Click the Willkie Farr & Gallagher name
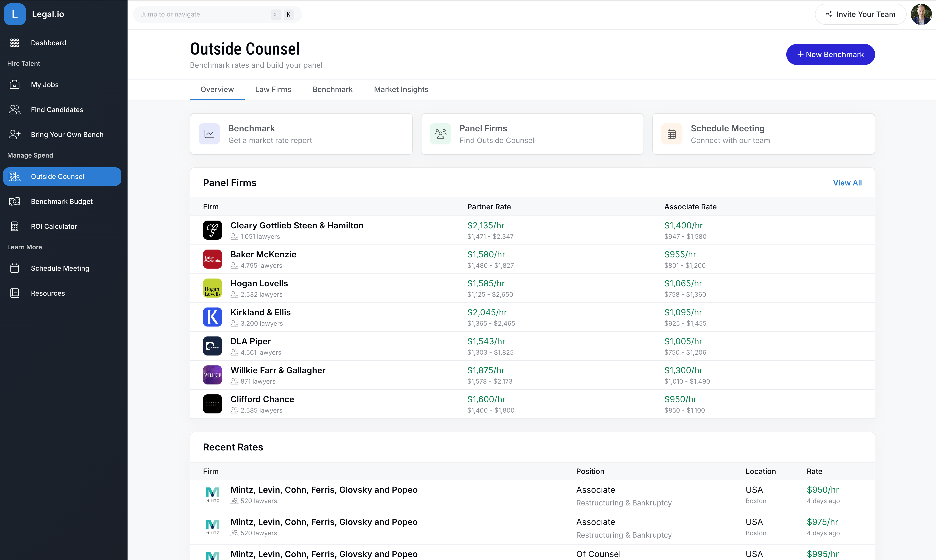The height and width of the screenshot is (560, 936). 278,371
